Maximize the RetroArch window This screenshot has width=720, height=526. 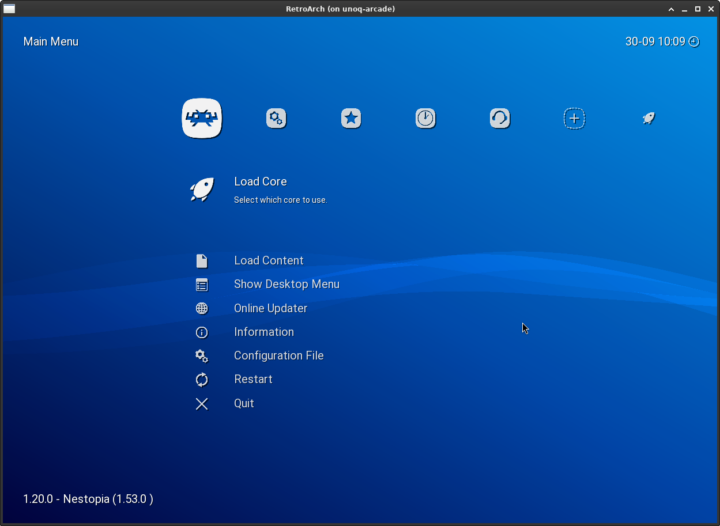tap(698, 9)
